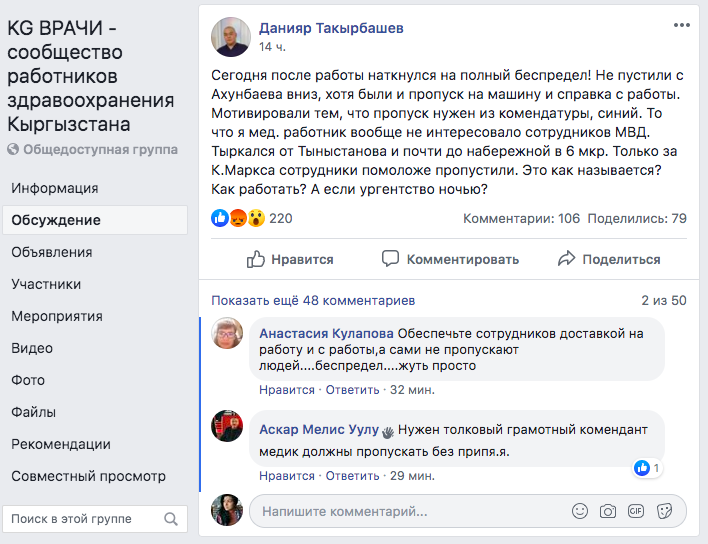
Task: Expand 48 more comments
Action: click(x=312, y=300)
